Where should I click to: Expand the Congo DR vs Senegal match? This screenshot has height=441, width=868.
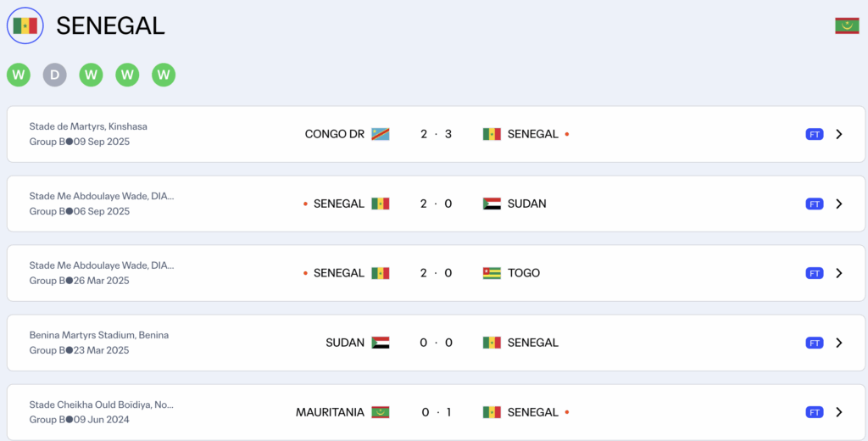click(x=838, y=134)
